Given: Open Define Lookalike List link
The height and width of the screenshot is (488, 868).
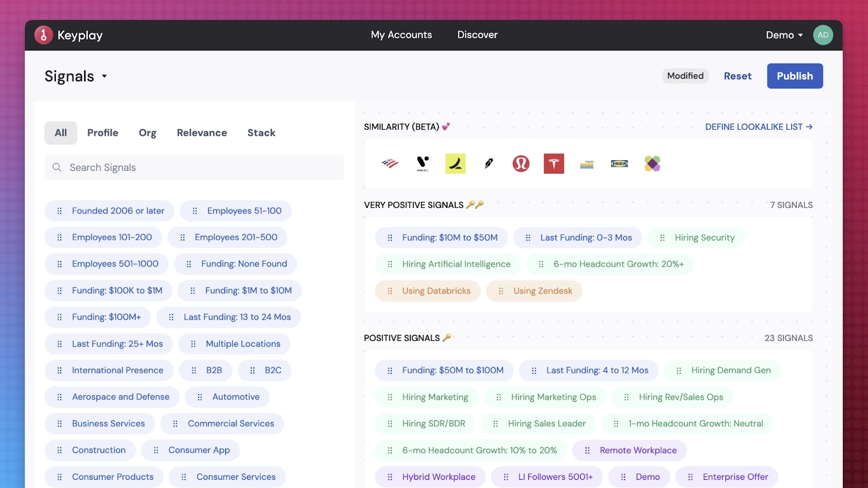Looking at the screenshot, I should coord(759,126).
